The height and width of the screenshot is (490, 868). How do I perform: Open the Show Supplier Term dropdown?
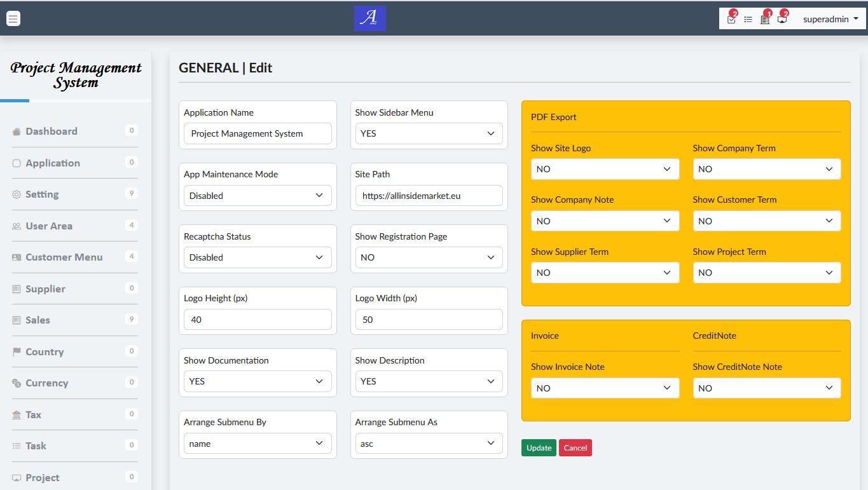click(x=605, y=273)
